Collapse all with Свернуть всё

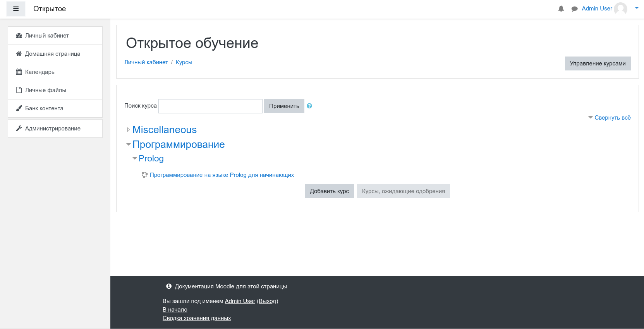[x=612, y=118]
